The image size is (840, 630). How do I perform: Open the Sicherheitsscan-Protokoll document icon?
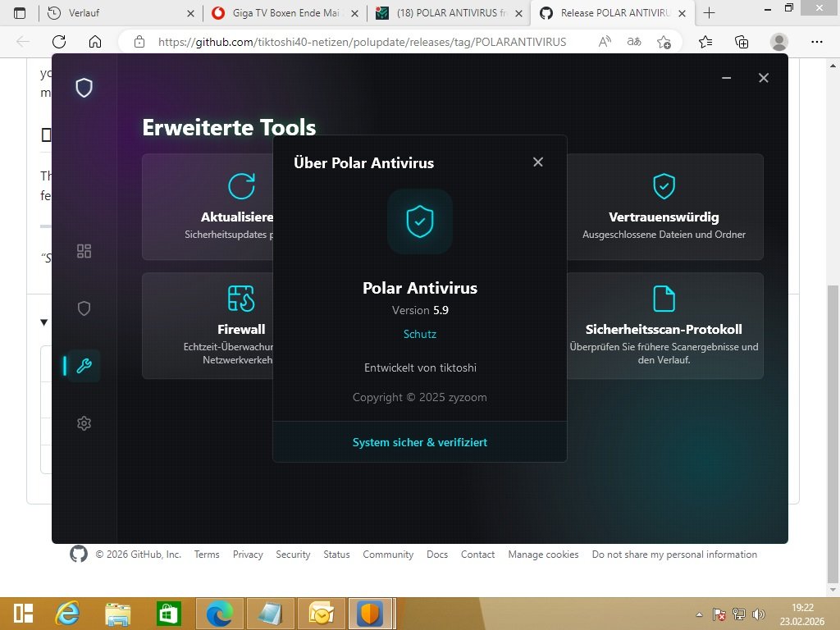664,299
